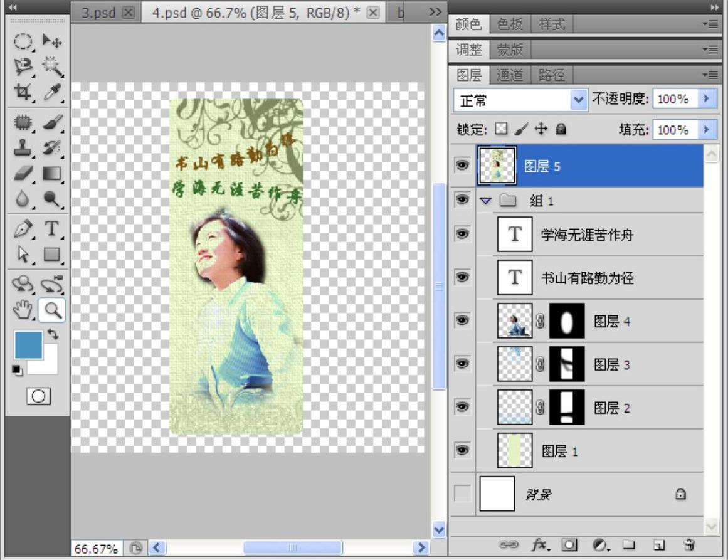This screenshot has width=728, height=560.
Task: Select the Crop tool
Action: [x=23, y=92]
